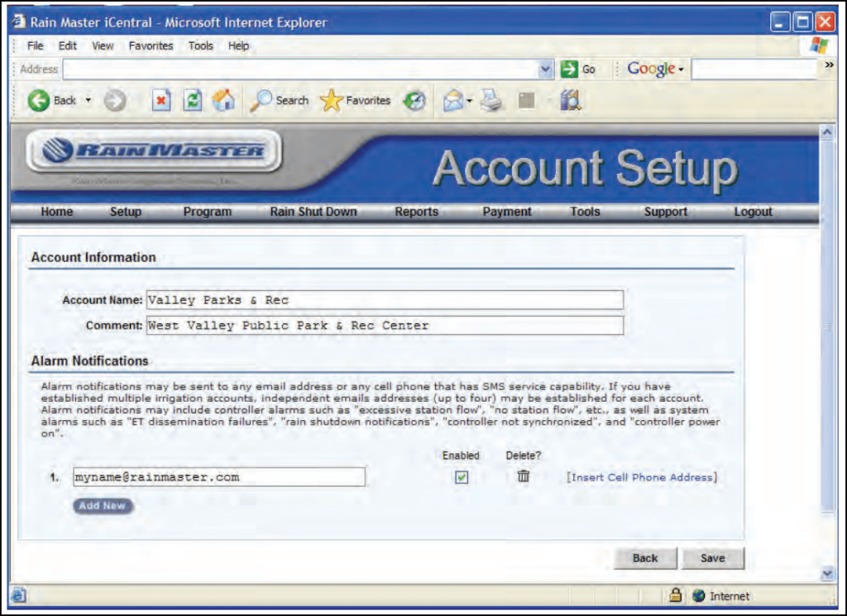Click the Insert Cell Phone Address link
This screenshot has width=847, height=616.
tap(641, 477)
